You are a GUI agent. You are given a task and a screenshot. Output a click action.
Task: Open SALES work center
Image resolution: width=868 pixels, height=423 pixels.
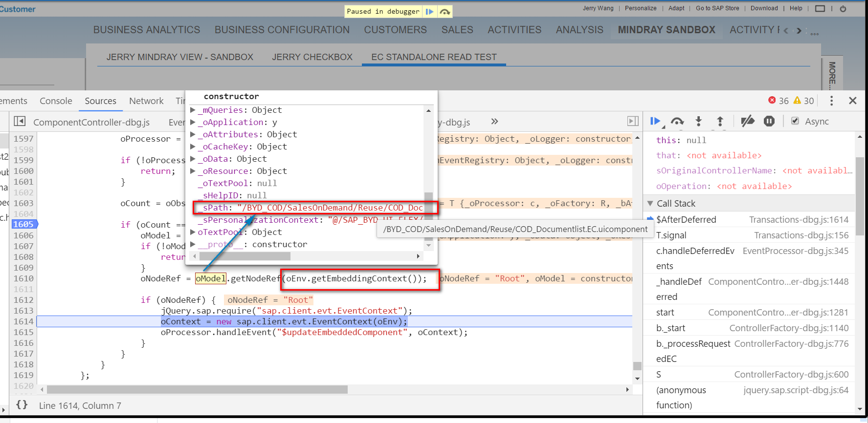(457, 30)
